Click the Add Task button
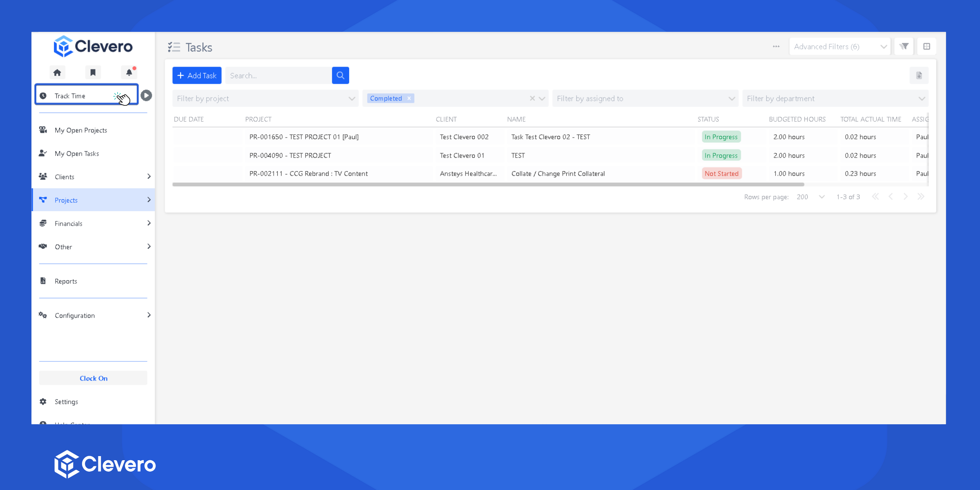Viewport: 980px width, 490px height. [197, 76]
